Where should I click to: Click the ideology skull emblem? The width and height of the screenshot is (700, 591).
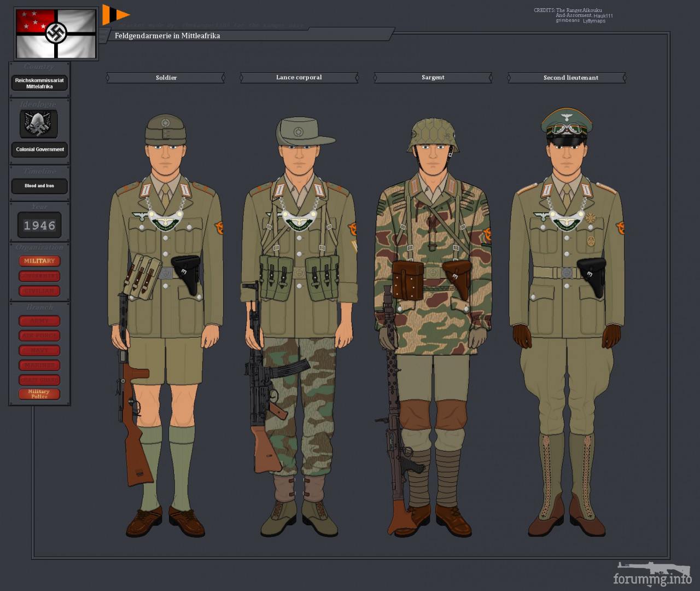[39, 123]
